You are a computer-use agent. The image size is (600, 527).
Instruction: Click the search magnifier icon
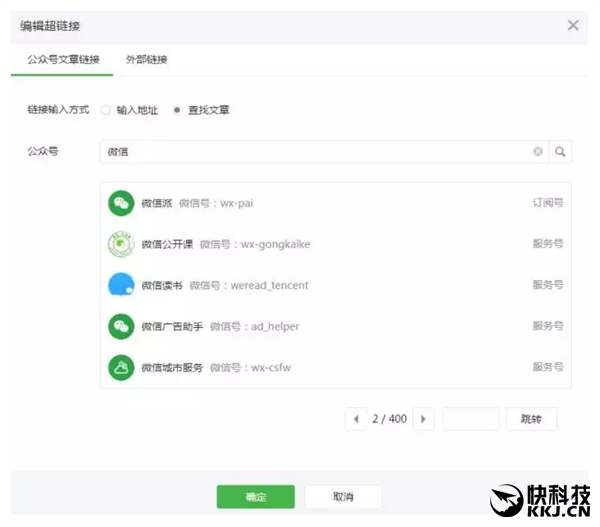click(560, 152)
